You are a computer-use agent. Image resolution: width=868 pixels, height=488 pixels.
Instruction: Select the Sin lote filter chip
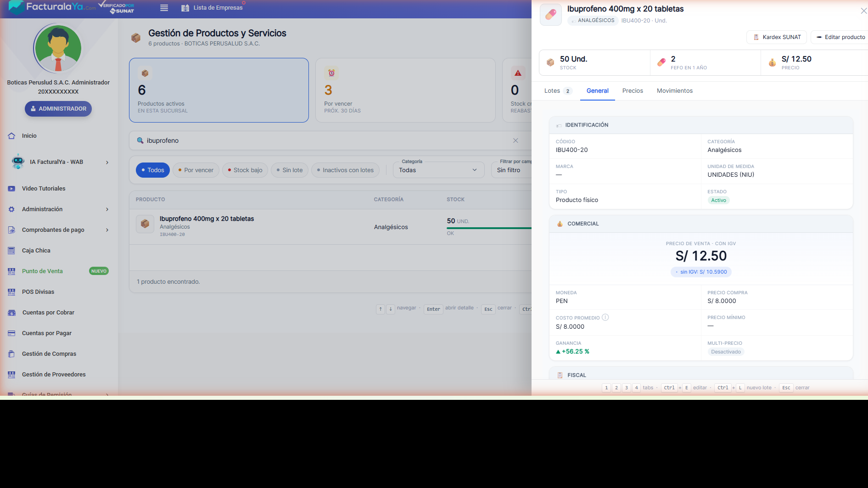coord(290,170)
